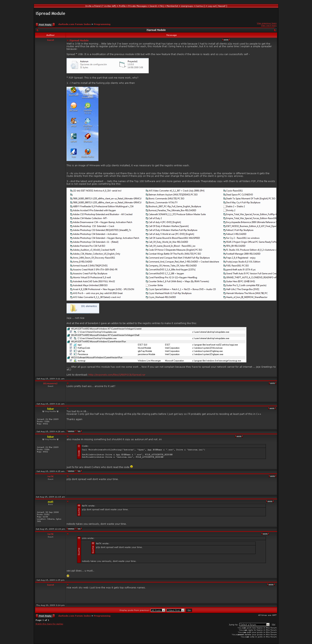Open the Select a forum jump dropdown
The height and width of the screenshot is (644, 312).
point(254,624)
